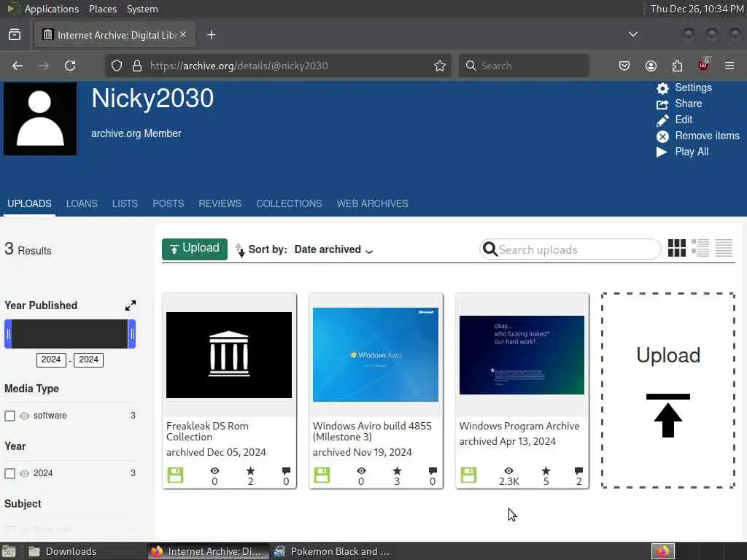This screenshot has width=747, height=560.
Task: Open the Applications menu
Action: click(x=52, y=9)
